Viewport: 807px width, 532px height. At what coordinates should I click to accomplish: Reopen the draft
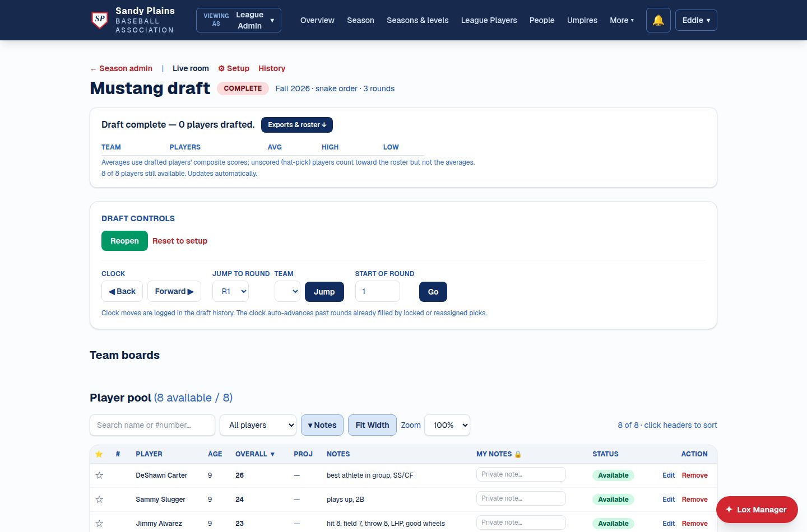(124, 241)
